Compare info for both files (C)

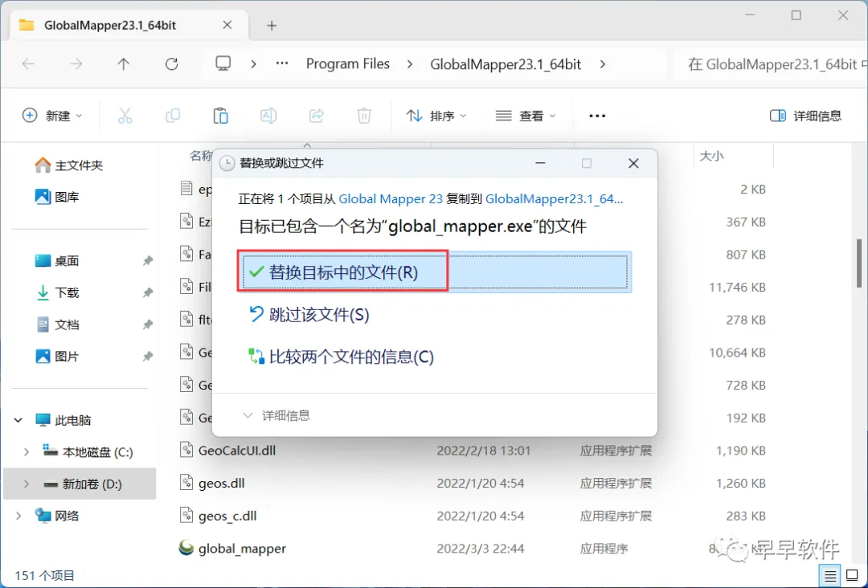coord(341,356)
